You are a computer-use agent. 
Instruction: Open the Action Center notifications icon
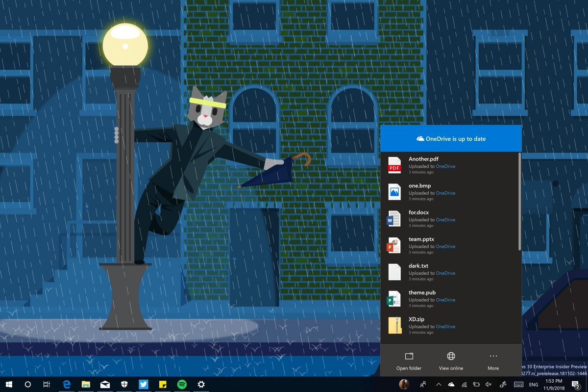577,384
